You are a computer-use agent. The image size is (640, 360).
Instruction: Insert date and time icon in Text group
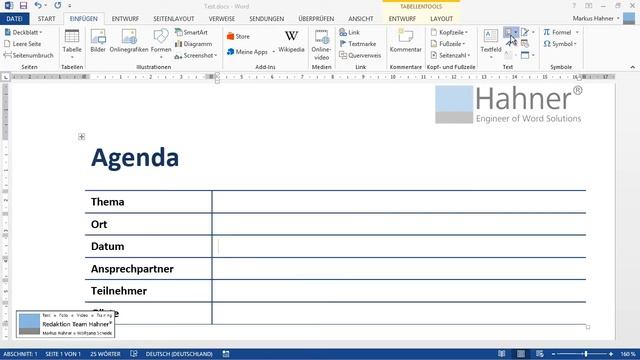[525, 43]
